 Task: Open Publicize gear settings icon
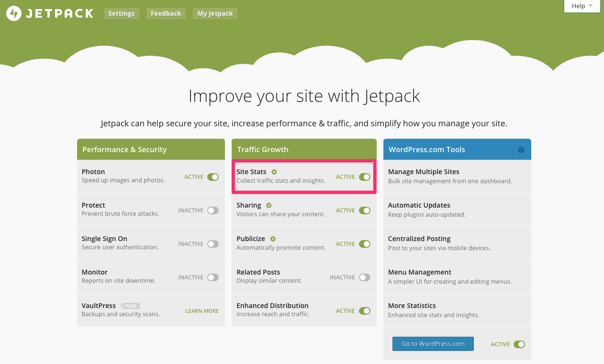click(273, 239)
